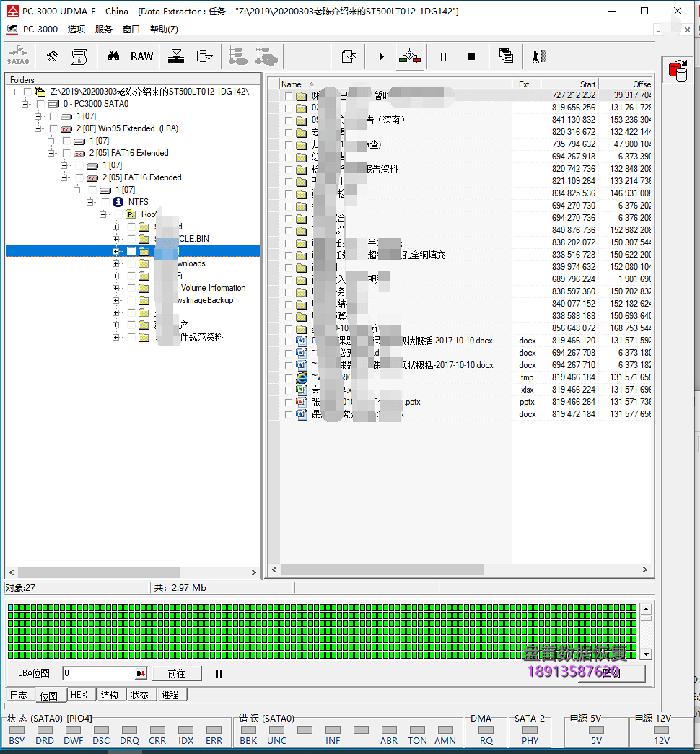Check the task root Z:\2019 checkbox
Viewport: 700px width, 754px height.
pyautogui.click(x=27, y=92)
